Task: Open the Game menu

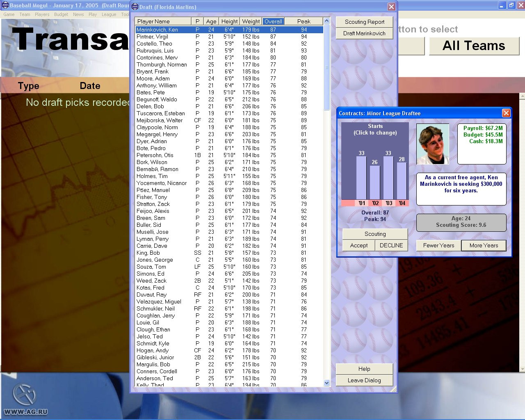Action: click(9, 14)
